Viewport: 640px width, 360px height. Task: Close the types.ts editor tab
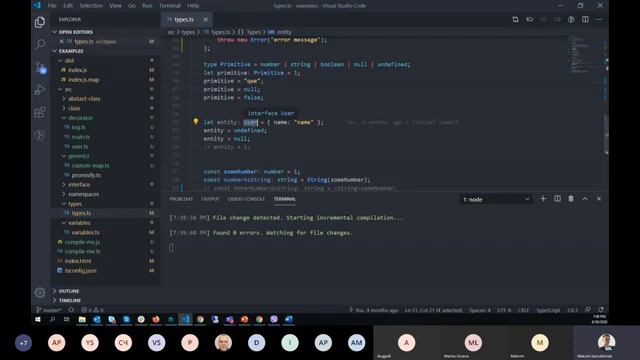coord(205,19)
